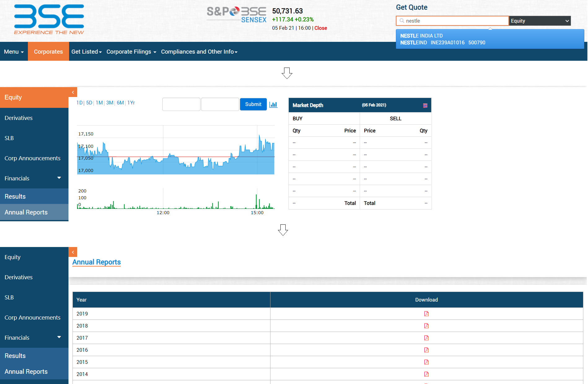This screenshot has width=588, height=384.
Task: Open Annual Reports in upper sidebar
Action: [34, 212]
